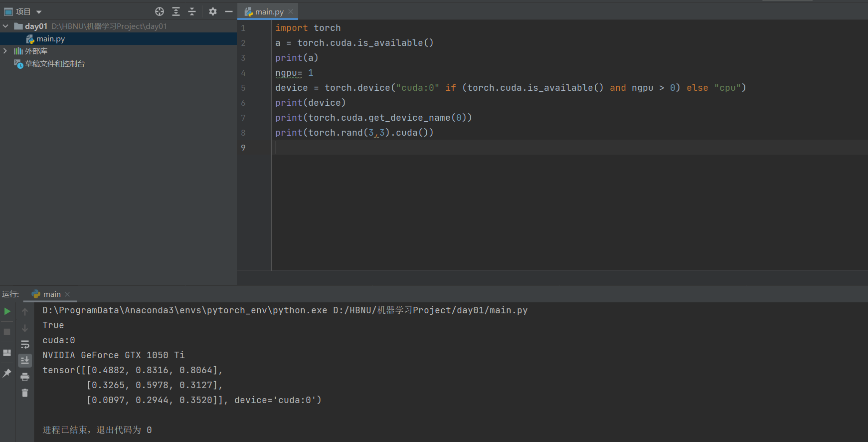Click 'a = torch.cuda.is_available()' line
868x442 pixels.
[354, 43]
